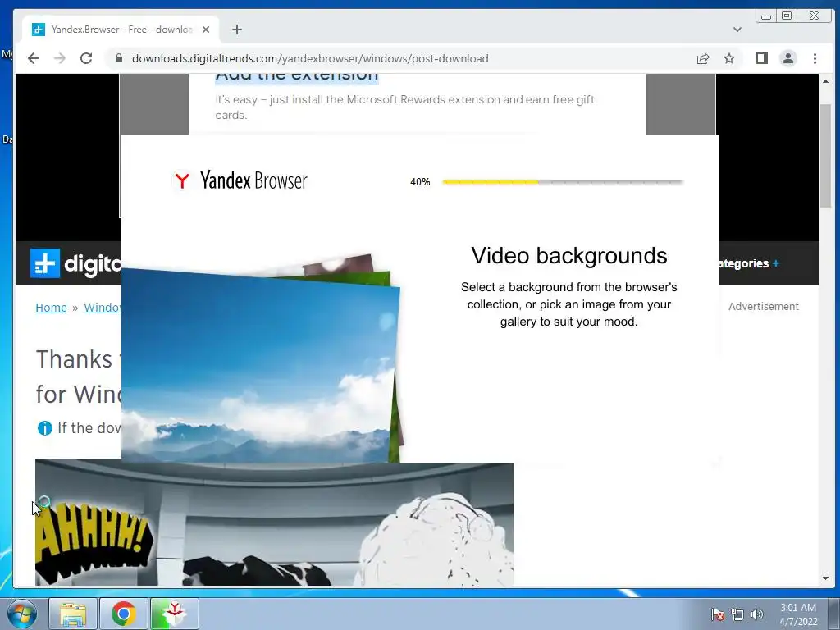840x630 pixels.
Task: Click the Digital Trends plus logo
Action: (x=45, y=263)
